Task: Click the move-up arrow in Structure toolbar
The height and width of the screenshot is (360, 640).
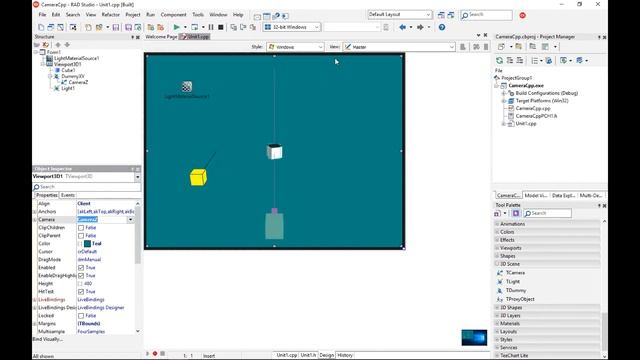Action: (x=58, y=44)
